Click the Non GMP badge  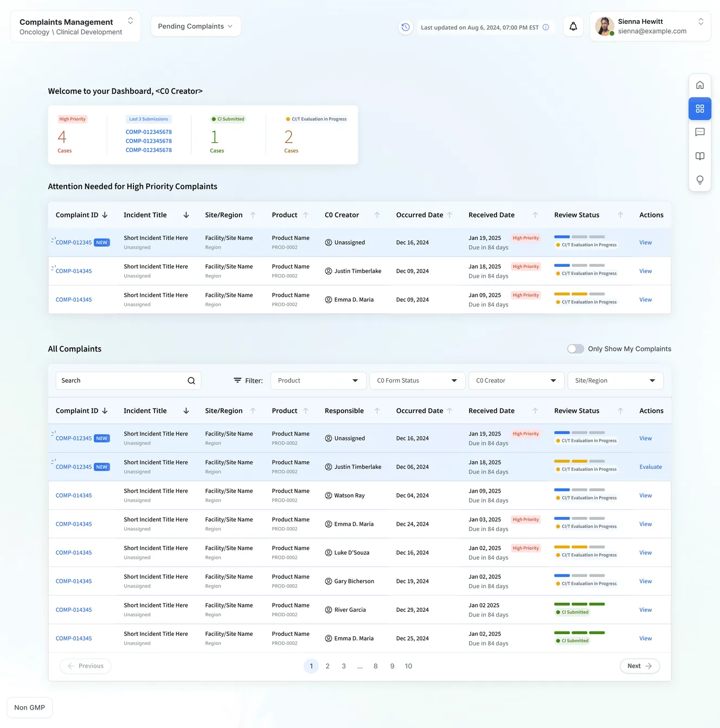30,708
